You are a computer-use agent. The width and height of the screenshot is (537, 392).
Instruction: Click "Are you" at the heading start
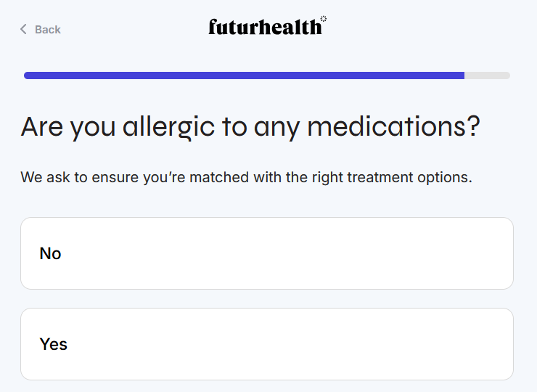67,127
